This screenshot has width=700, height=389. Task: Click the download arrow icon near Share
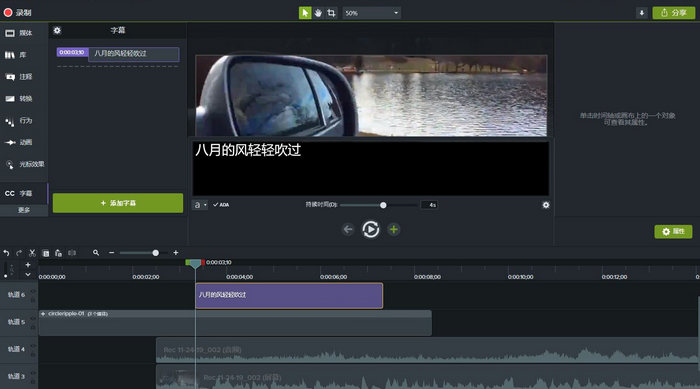click(x=642, y=13)
